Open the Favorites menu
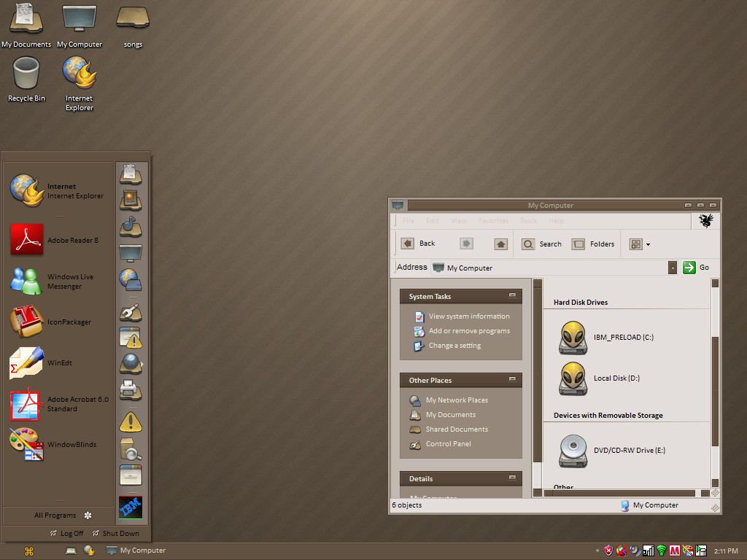This screenshot has height=560, width=747. pyautogui.click(x=493, y=221)
